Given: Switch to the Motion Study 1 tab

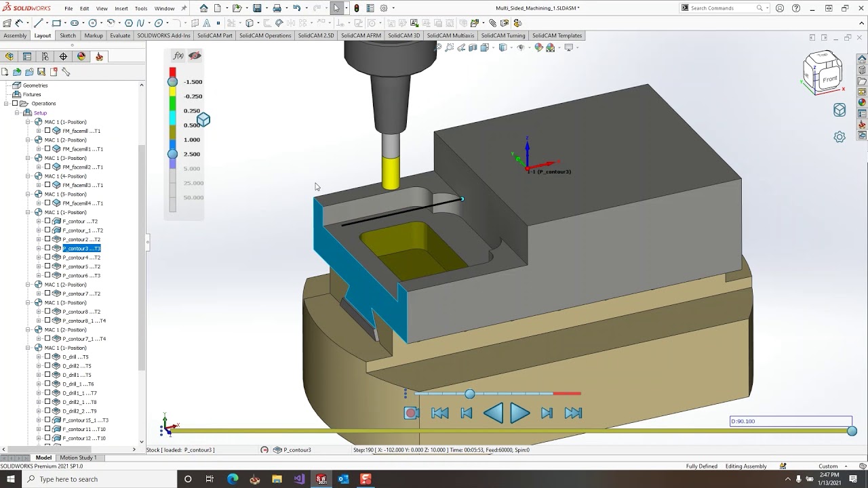Looking at the screenshot, I should point(78,457).
